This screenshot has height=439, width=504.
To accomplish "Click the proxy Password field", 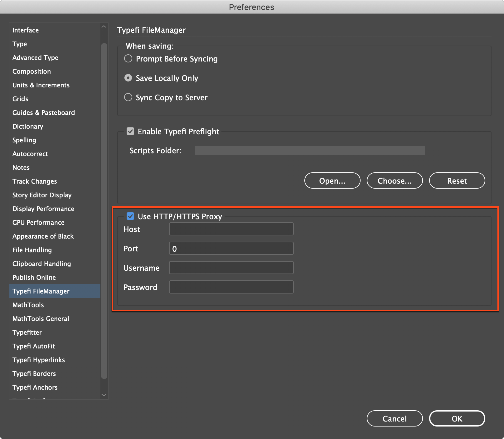I will [x=231, y=287].
